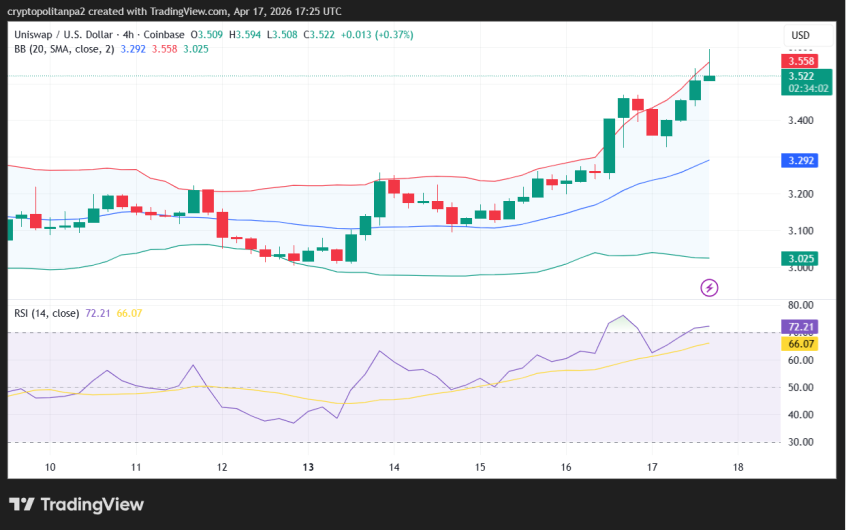Click the 80.00 level on RSI scale

pyautogui.click(x=800, y=305)
